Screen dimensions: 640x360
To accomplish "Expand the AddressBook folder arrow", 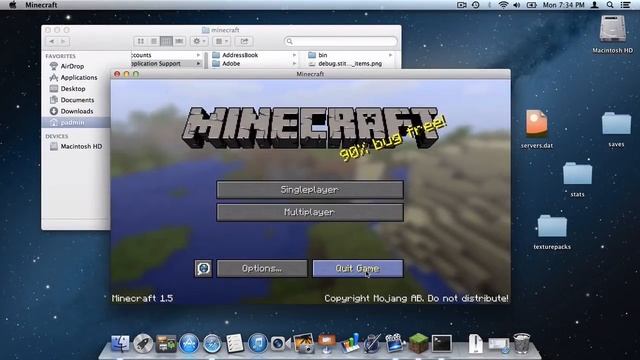I will (294, 55).
